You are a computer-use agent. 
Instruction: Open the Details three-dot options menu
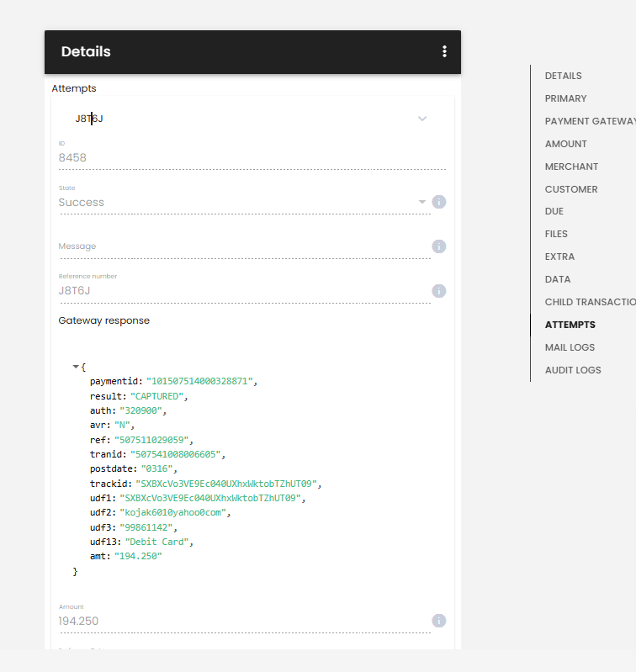444,51
